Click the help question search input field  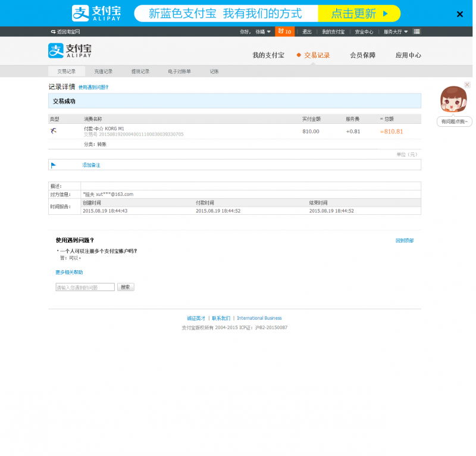pos(85,287)
